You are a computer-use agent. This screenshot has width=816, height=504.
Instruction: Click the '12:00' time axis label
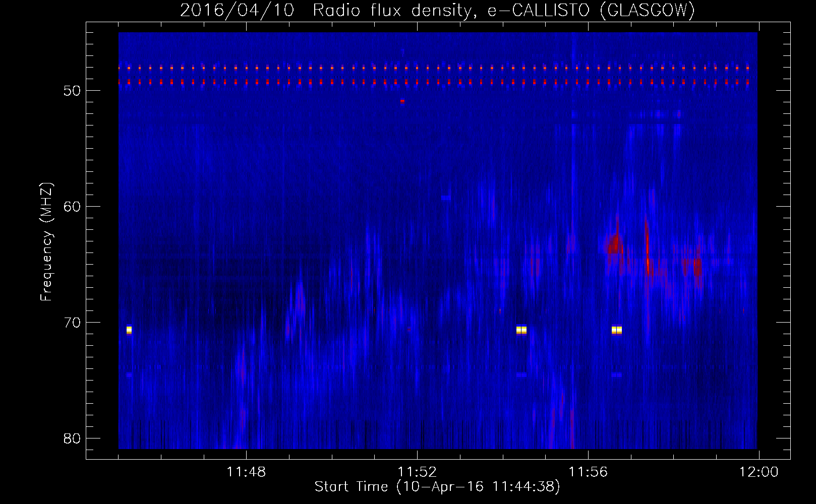(759, 472)
